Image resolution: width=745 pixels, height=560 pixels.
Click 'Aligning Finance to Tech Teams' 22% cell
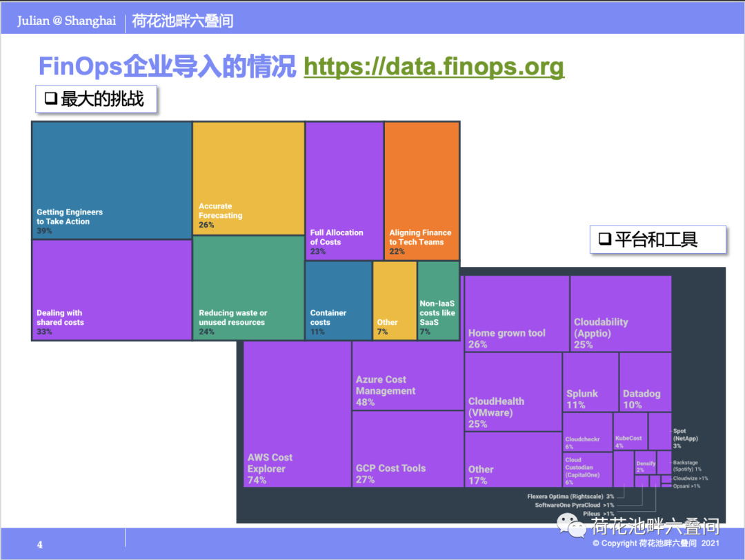point(422,191)
